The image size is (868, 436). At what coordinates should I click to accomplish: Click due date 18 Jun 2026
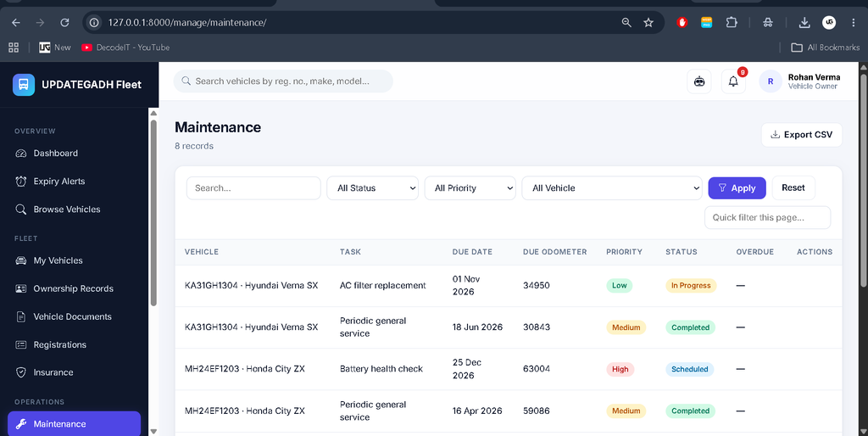tap(478, 327)
